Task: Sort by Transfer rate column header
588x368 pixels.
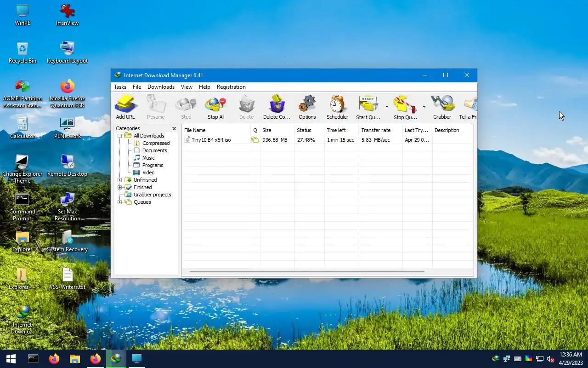Action: click(x=380, y=130)
